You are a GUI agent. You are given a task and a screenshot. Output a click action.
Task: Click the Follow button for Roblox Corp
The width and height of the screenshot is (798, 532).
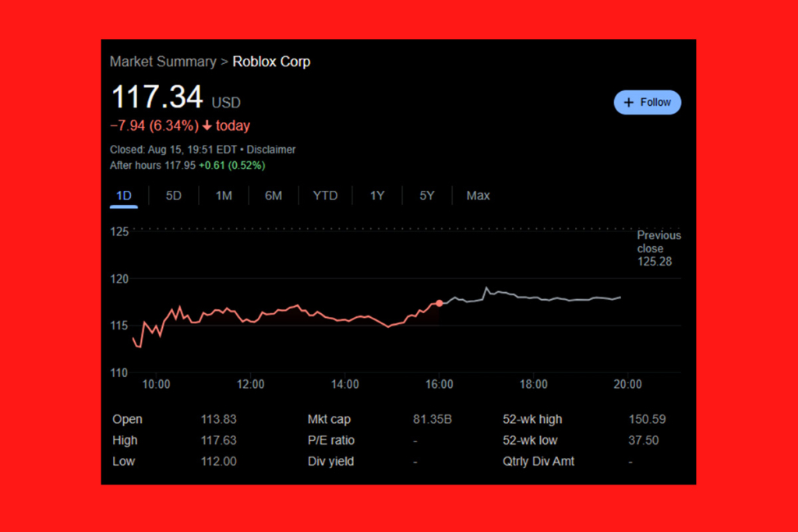pos(648,102)
